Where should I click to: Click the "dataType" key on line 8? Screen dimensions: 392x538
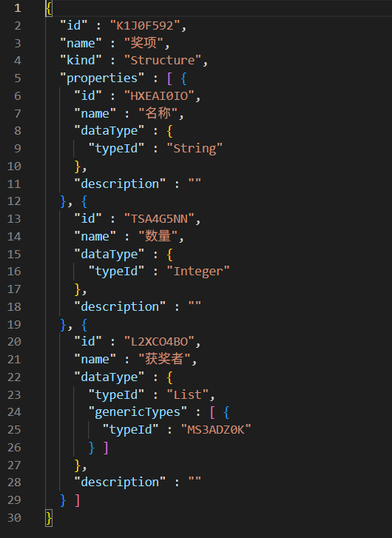[x=109, y=131]
